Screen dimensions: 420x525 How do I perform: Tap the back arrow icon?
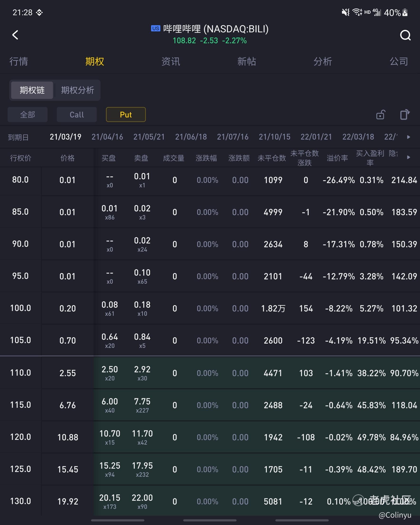tap(15, 35)
